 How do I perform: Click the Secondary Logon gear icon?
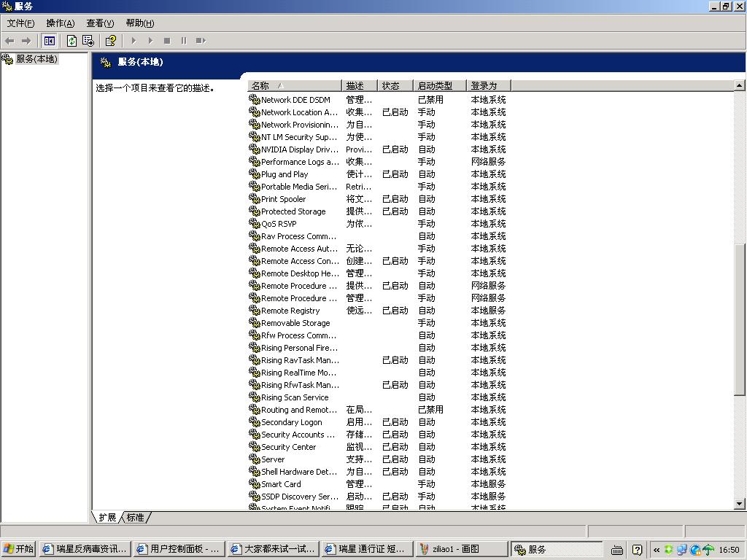click(x=255, y=421)
